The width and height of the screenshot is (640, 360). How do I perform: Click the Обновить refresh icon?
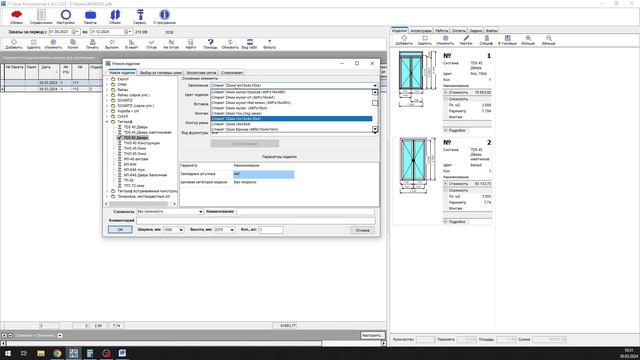230,44
